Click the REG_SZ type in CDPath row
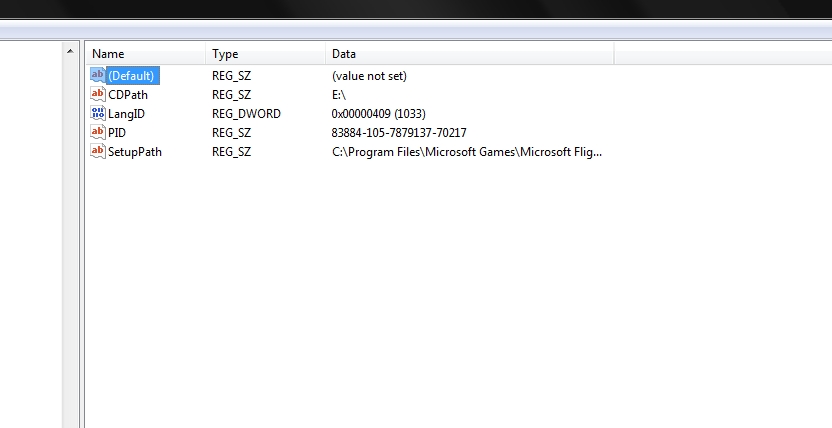The image size is (832, 428). [x=231, y=95]
